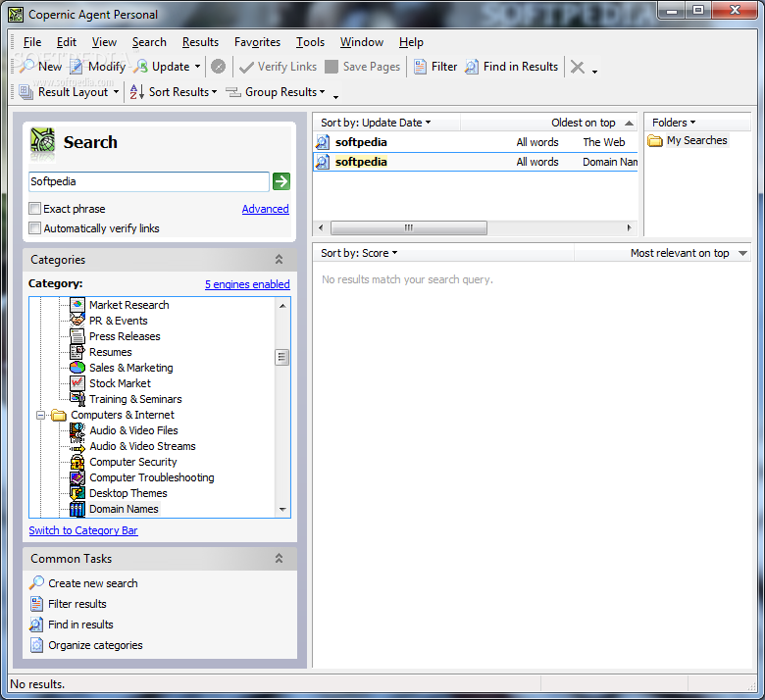Click the Save Pages toolbar icon
Screen dimensions: 765x700
(331, 67)
